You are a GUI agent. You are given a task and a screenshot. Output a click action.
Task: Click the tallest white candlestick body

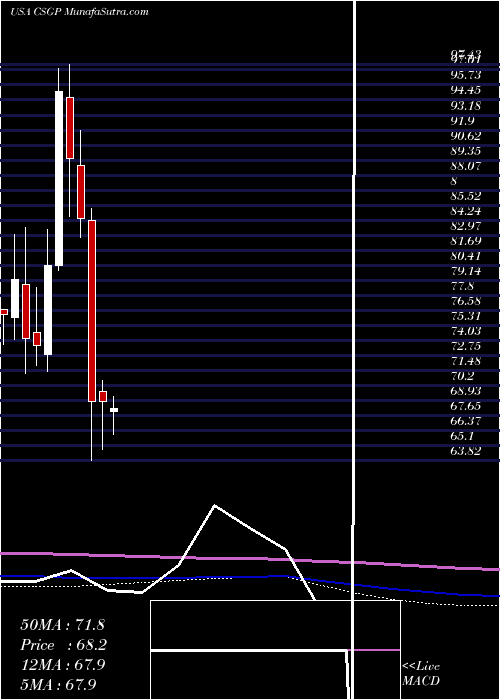59,179
